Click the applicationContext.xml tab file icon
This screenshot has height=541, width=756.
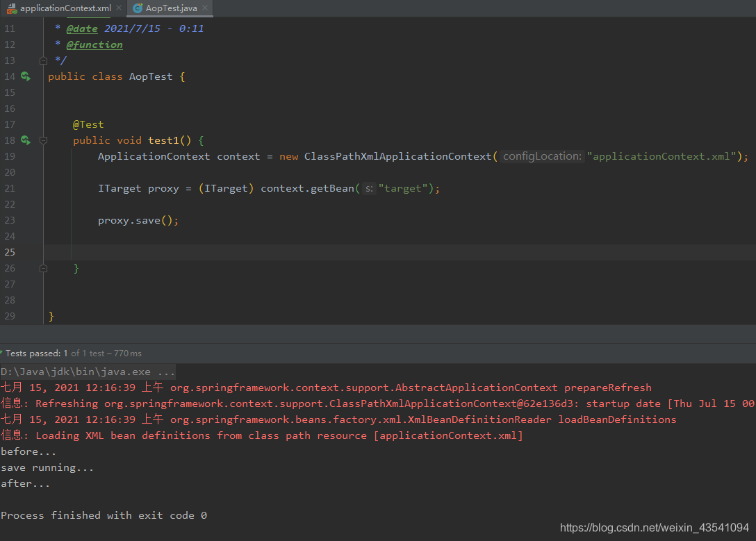(x=12, y=8)
